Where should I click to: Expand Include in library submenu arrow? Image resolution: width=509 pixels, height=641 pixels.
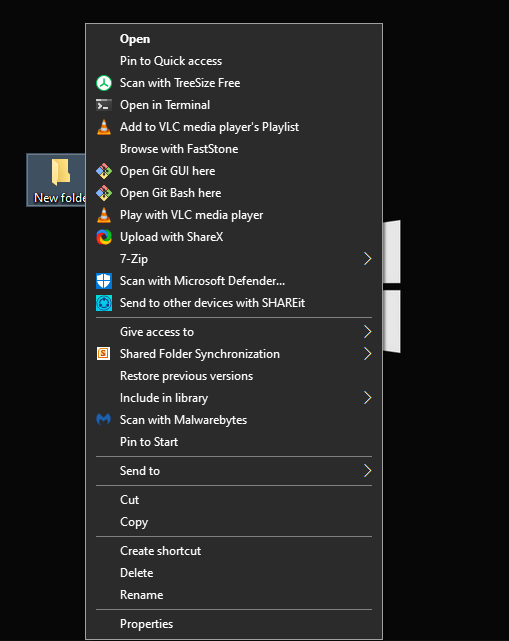pos(367,398)
